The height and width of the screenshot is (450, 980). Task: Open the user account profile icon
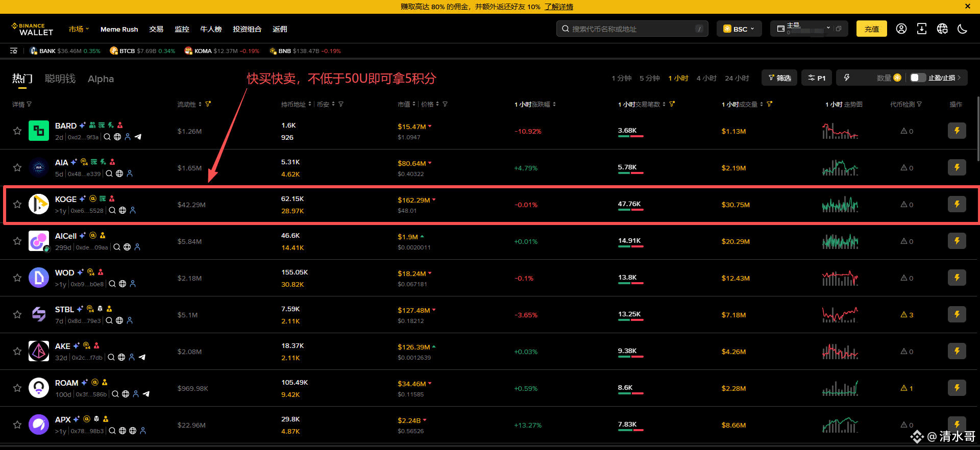pyautogui.click(x=901, y=29)
